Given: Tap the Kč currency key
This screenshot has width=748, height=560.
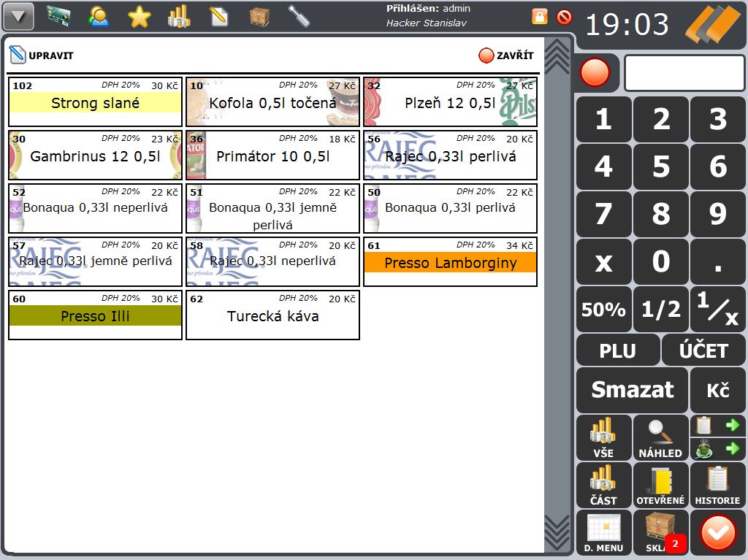Looking at the screenshot, I should pyautogui.click(x=718, y=390).
